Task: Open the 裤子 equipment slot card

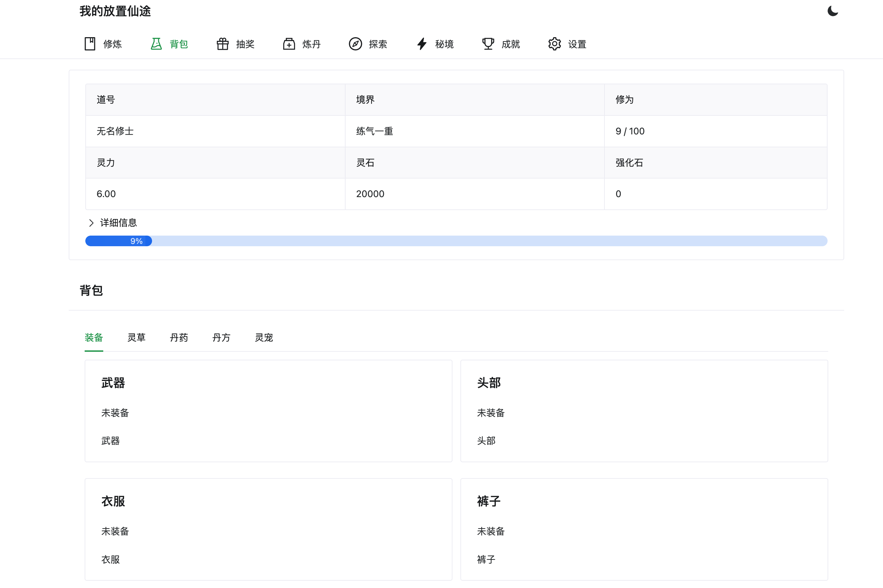Action: tap(644, 530)
